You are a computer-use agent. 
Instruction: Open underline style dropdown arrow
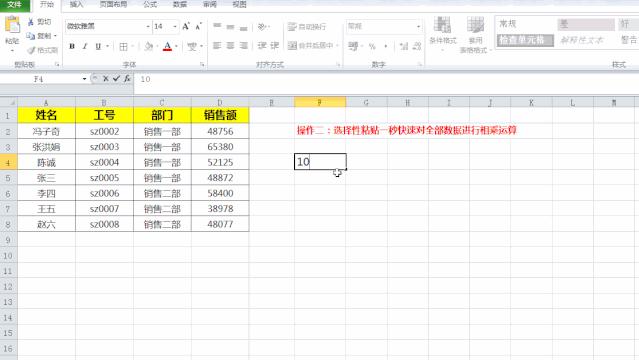[108, 46]
